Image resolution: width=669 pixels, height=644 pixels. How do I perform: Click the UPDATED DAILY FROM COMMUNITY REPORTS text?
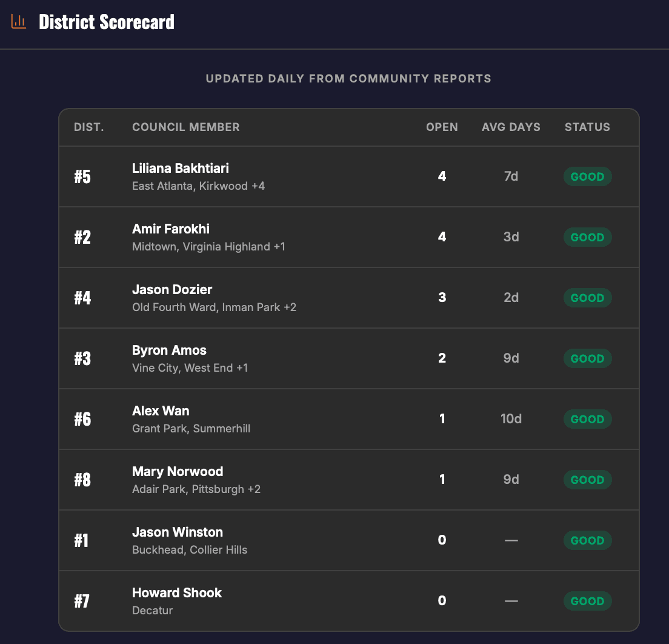[349, 79]
